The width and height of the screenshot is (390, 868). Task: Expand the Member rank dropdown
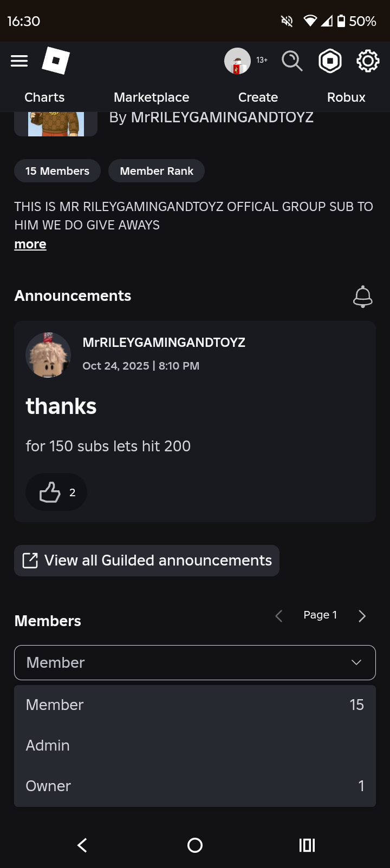click(x=195, y=662)
